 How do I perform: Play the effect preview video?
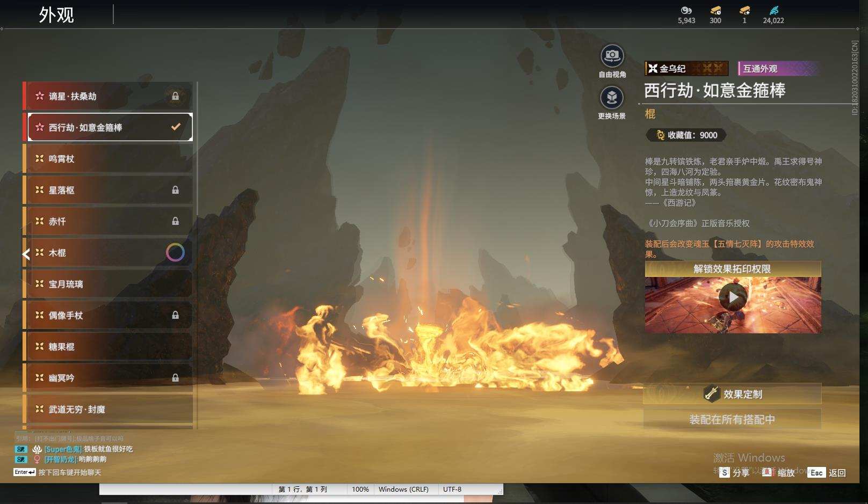pyautogui.click(x=733, y=296)
